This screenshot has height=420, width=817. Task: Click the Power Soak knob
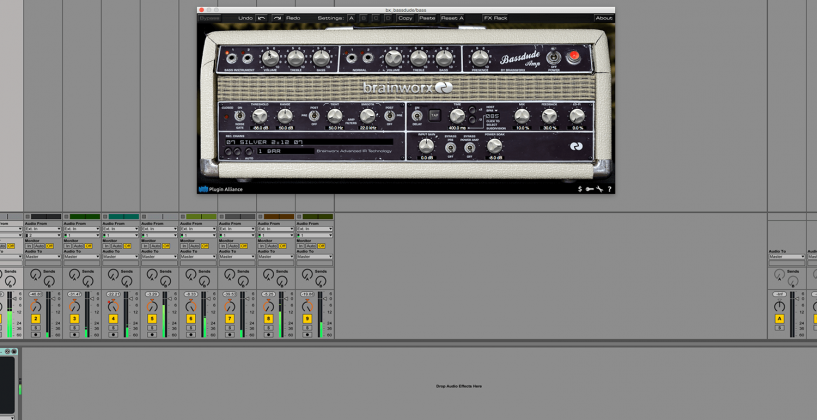point(494,145)
